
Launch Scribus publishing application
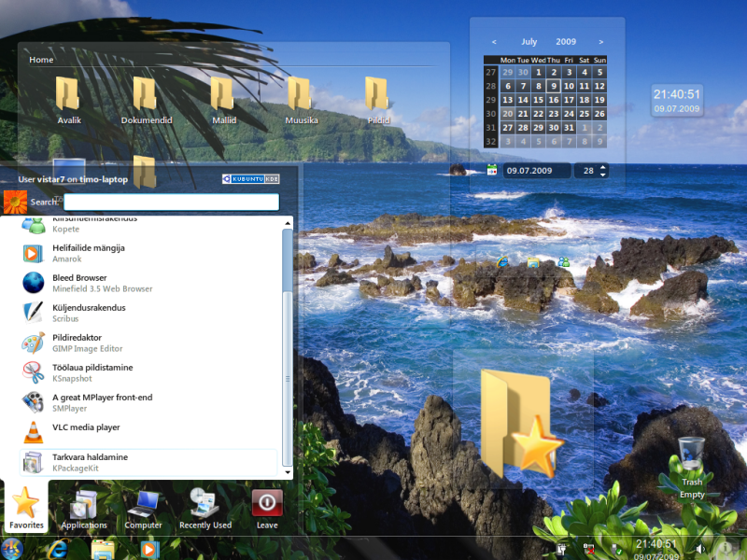[148, 313]
